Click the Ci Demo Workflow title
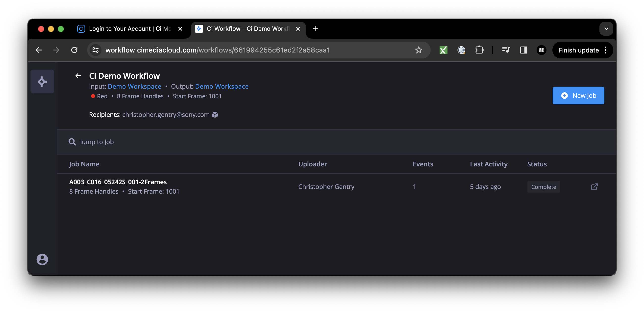 coord(124,76)
